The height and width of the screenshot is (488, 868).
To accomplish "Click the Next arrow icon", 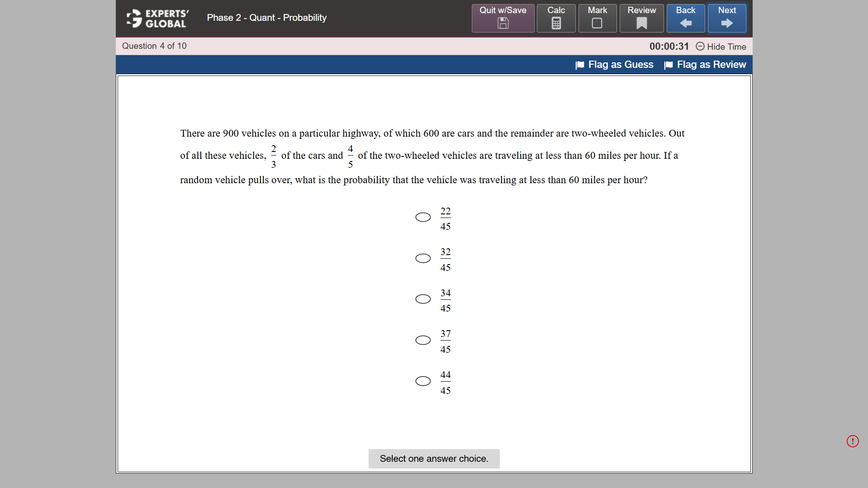I will point(726,23).
